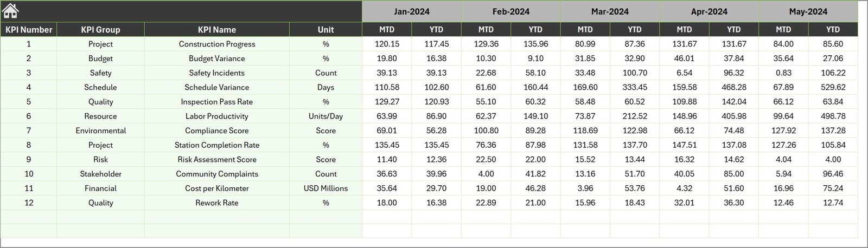
Task: Select the Jan-2024 month header
Action: point(411,11)
